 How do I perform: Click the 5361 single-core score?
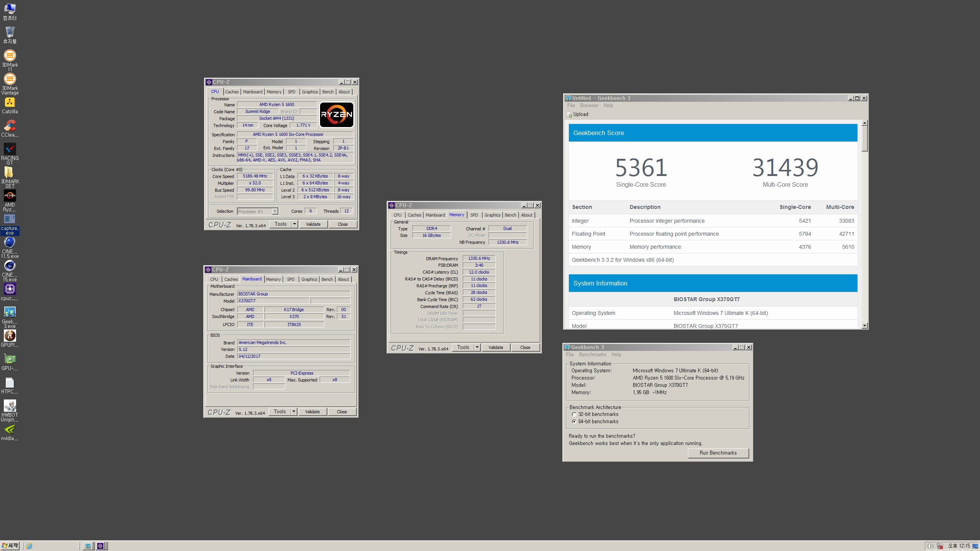pos(641,168)
